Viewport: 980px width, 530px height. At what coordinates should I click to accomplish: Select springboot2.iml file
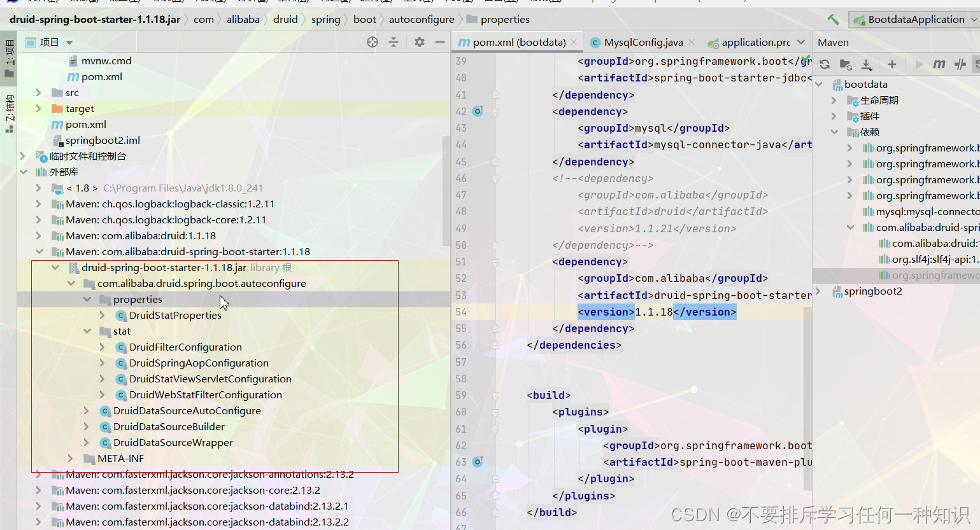[x=103, y=140]
